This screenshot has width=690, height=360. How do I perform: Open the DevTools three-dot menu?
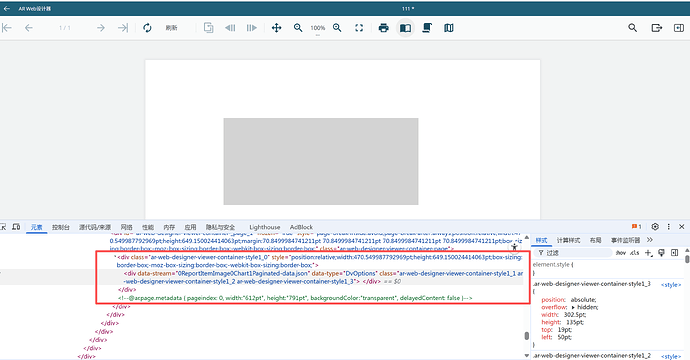pos(668,227)
